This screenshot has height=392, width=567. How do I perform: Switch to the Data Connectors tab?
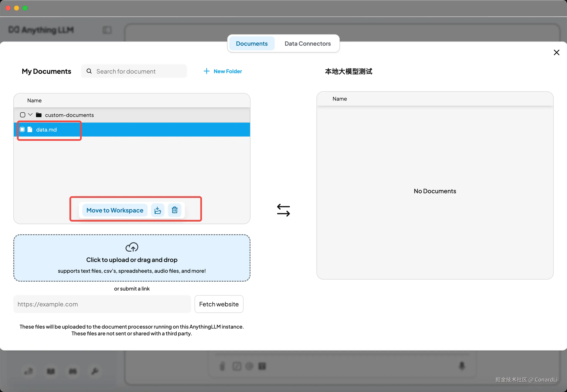point(307,44)
